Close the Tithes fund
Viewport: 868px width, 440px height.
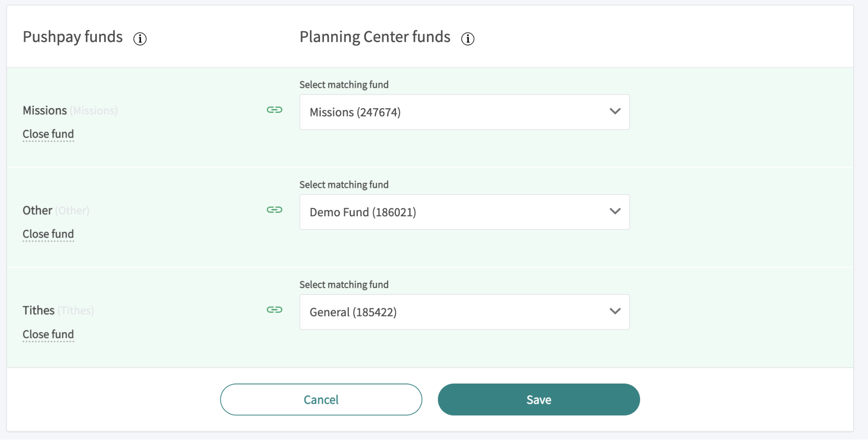(48, 334)
